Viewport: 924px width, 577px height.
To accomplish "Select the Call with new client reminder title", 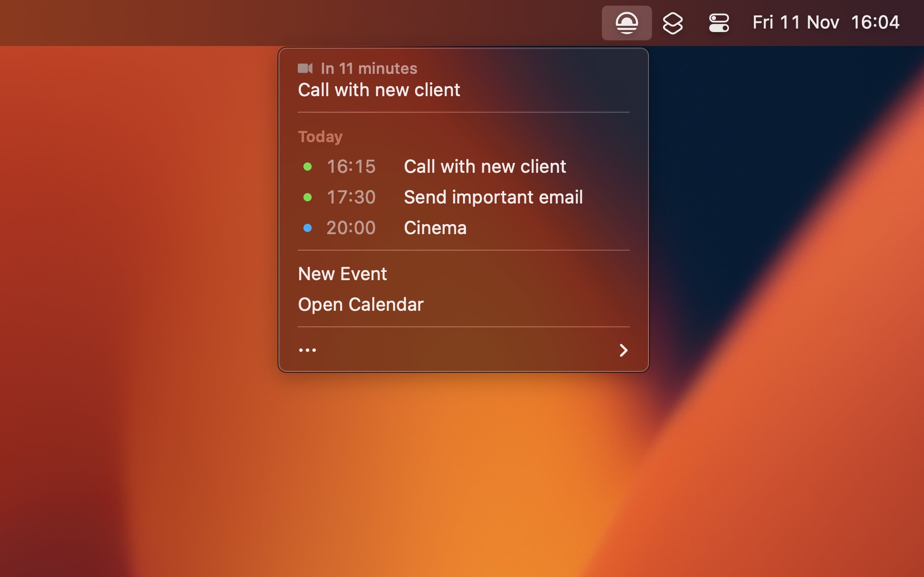I will (379, 89).
